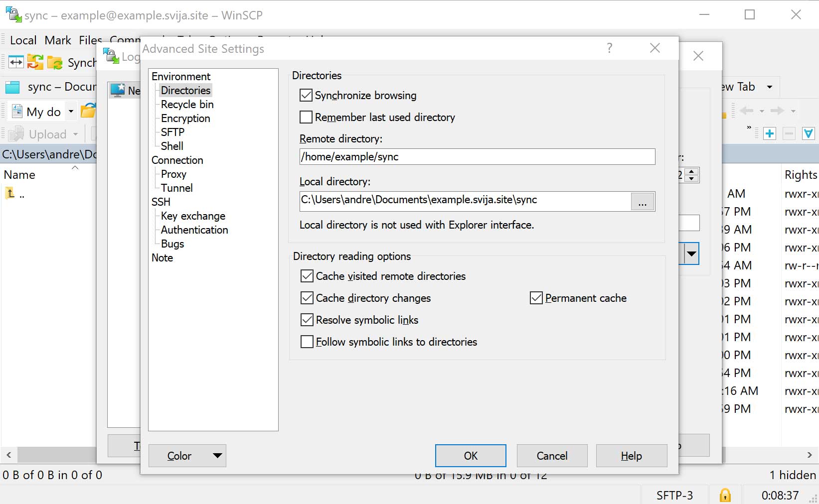
Task: Click the Keep remote directory up-to-date icon
Action: pos(54,63)
